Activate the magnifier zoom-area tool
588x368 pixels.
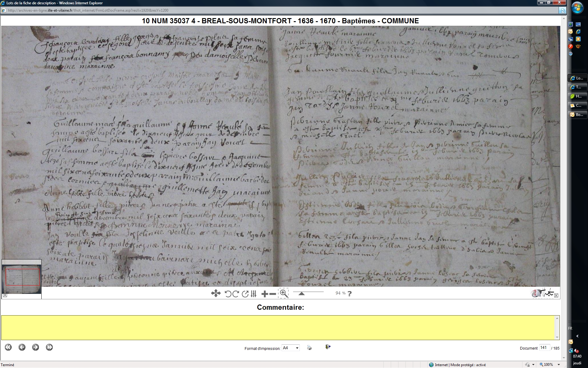pyautogui.click(x=284, y=293)
